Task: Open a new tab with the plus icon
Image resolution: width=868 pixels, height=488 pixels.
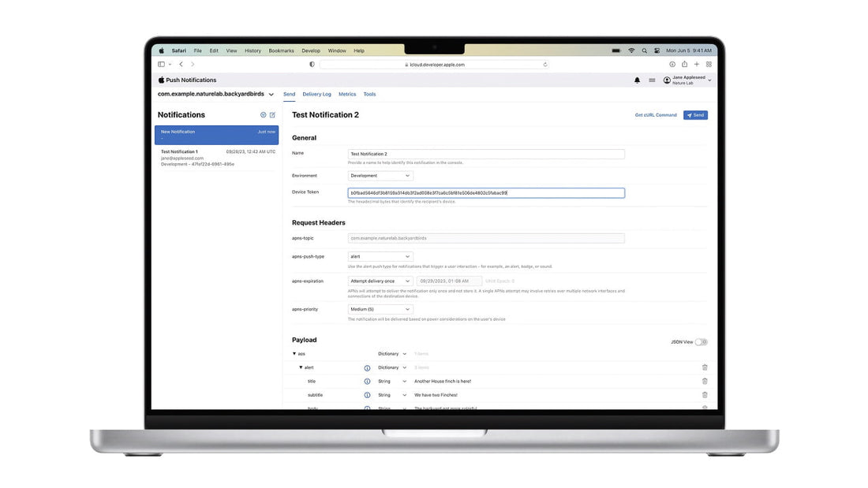Action: coord(697,64)
